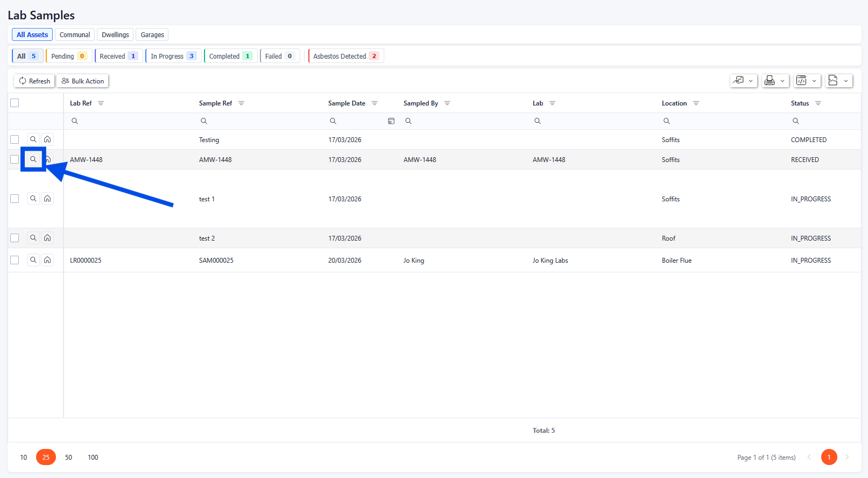Click the home icon in the LR0000025 row
Viewport: 868px width, 478px height.
[47, 260]
